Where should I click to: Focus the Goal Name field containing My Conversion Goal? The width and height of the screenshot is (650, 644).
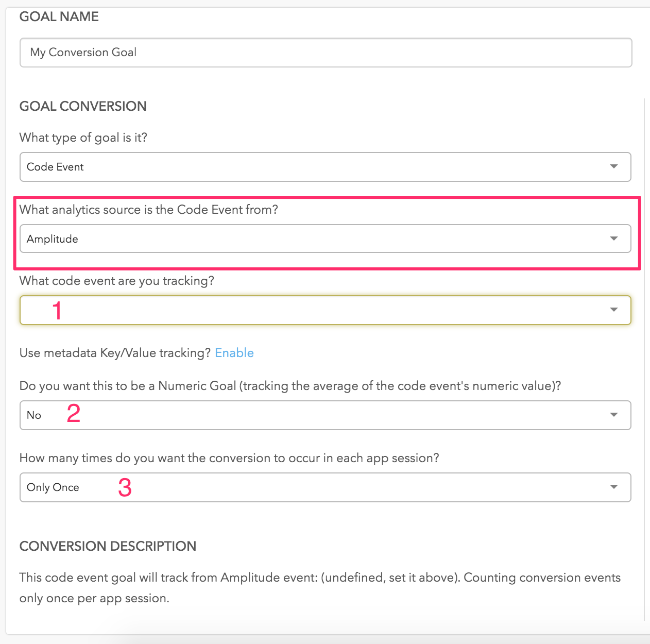[326, 53]
